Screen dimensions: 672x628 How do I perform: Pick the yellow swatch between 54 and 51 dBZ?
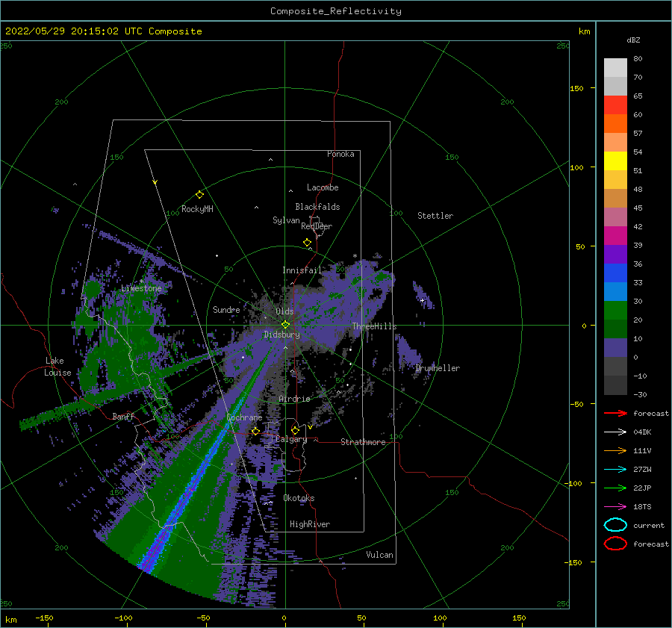pos(615,161)
